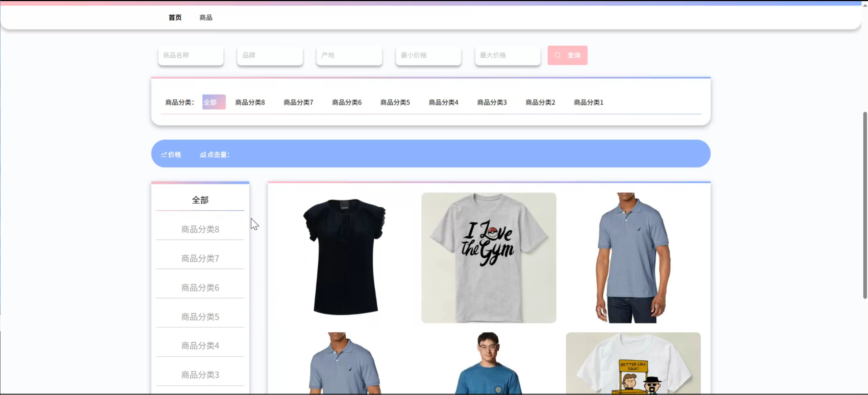Select 商品分类7 in top category row
Screen dimensions: 868x395
point(298,102)
